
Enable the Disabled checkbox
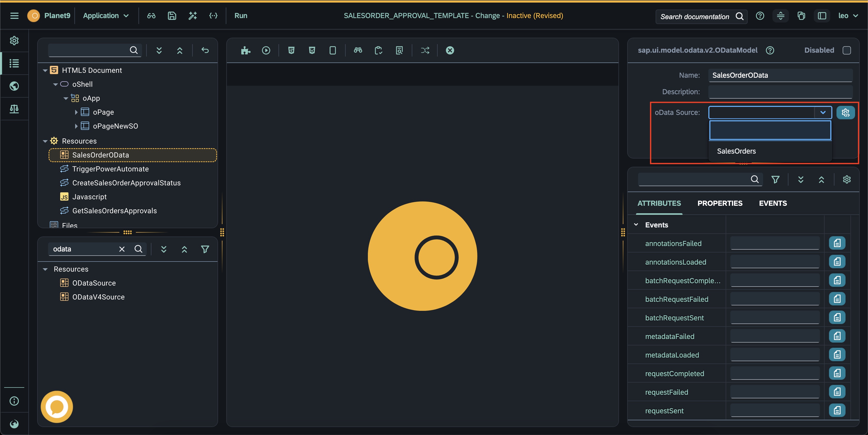click(847, 51)
